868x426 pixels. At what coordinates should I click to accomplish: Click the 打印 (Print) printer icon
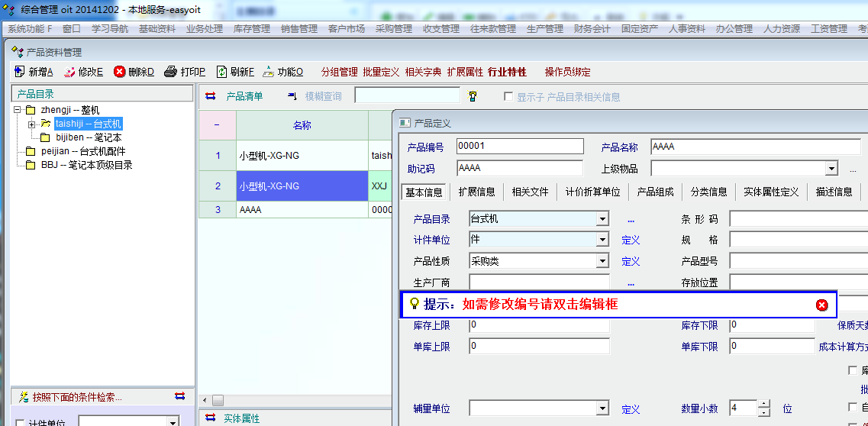[171, 72]
